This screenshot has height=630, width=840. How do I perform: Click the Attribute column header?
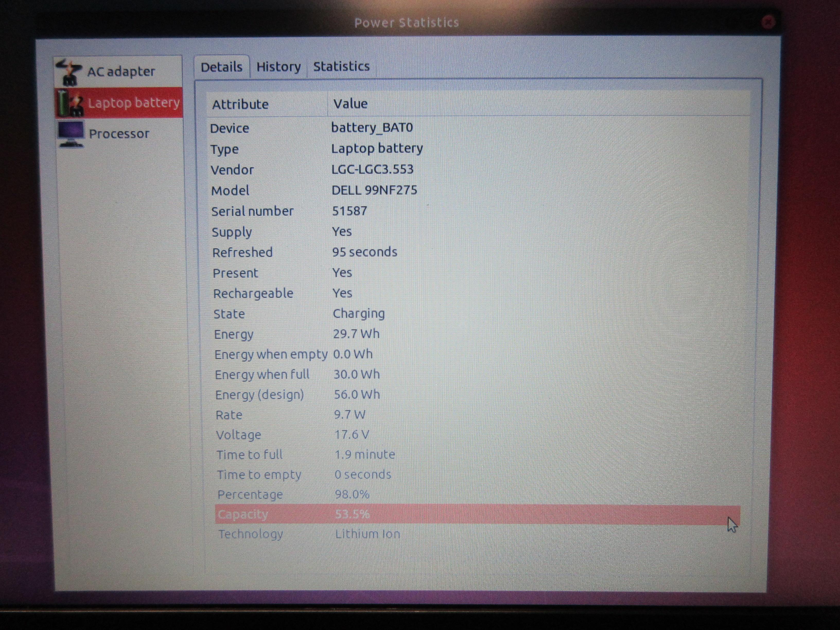click(x=267, y=104)
